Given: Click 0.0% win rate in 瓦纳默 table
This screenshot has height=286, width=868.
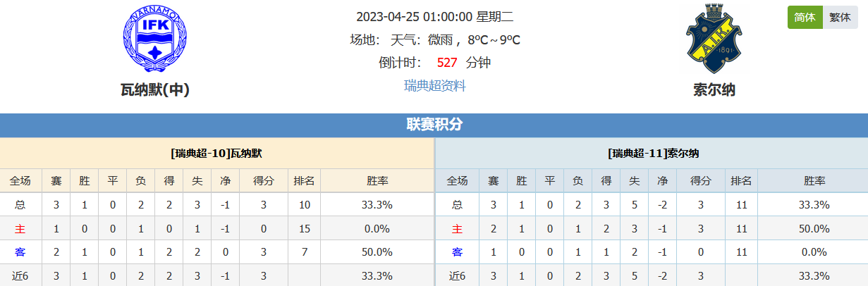Looking at the screenshot, I should [x=378, y=229].
